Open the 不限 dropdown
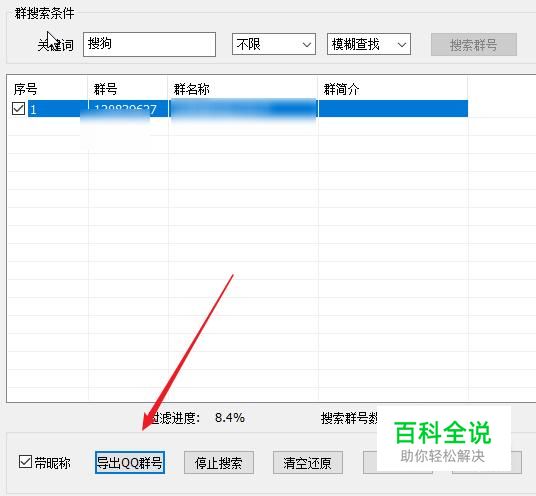 coord(273,44)
